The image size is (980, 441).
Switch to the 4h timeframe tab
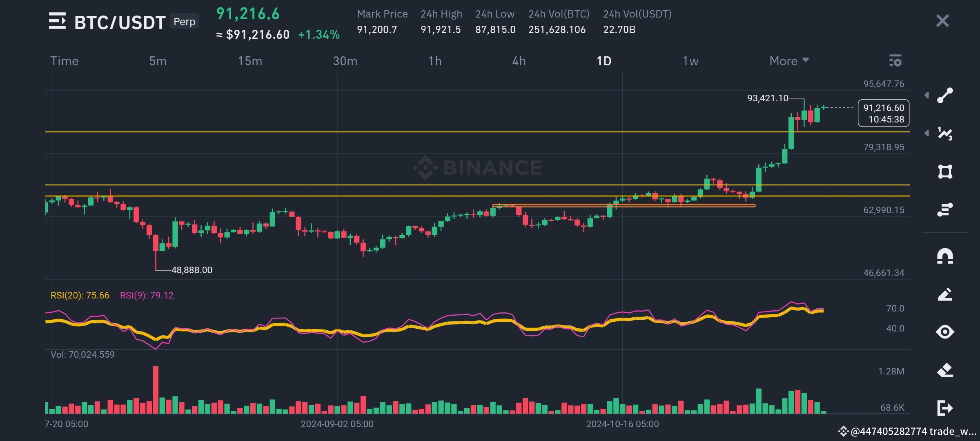click(x=519, y=61)
